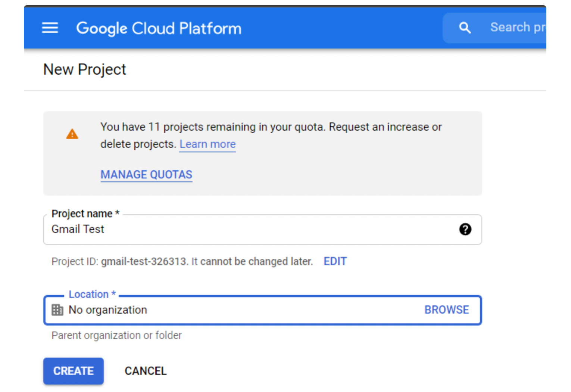571x392 pixels.
Task: Create the new project
Action: point(74,371)
